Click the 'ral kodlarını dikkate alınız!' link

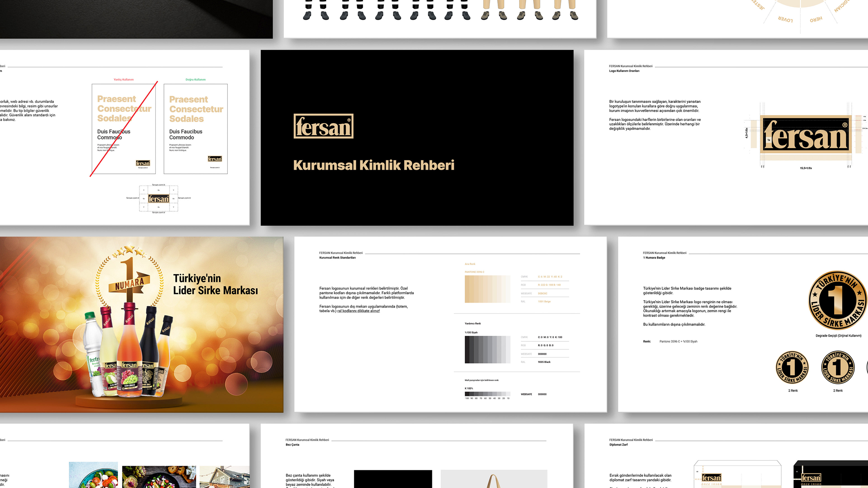tap(358, 311)
